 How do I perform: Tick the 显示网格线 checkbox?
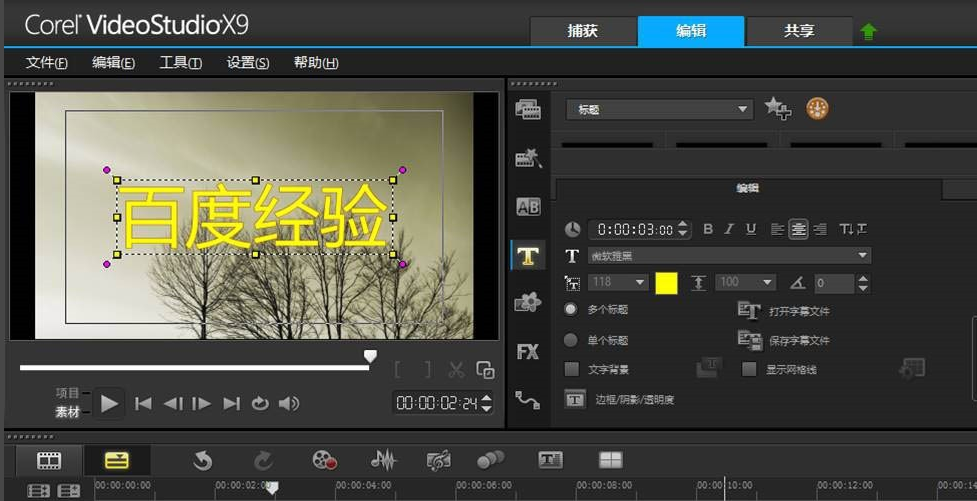click(x=749, y=370)
